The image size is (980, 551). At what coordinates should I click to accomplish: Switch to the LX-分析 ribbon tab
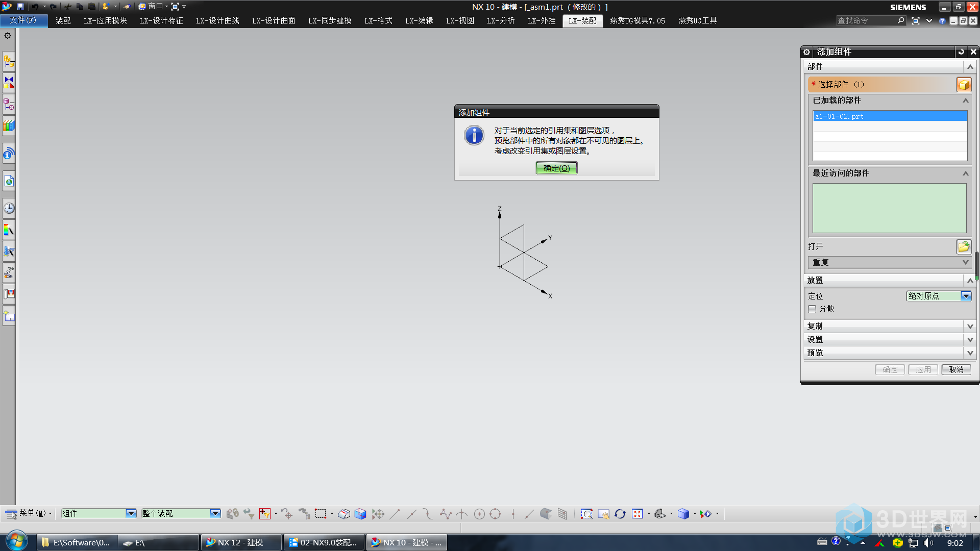pos(500,21)
